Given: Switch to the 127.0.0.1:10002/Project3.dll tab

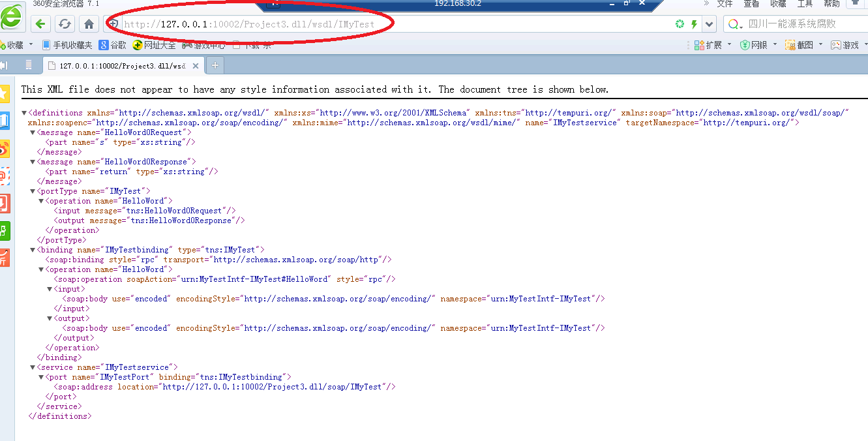Looking at the screenshot, I should pyautogui.click(x=123, y=65).
